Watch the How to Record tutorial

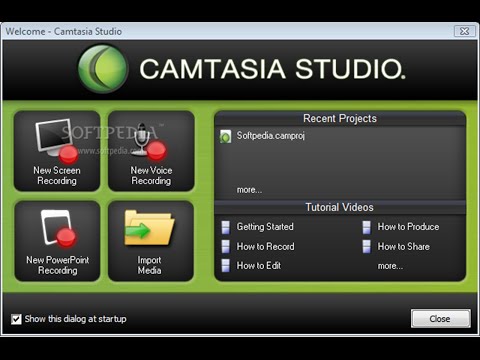point(265,246)
